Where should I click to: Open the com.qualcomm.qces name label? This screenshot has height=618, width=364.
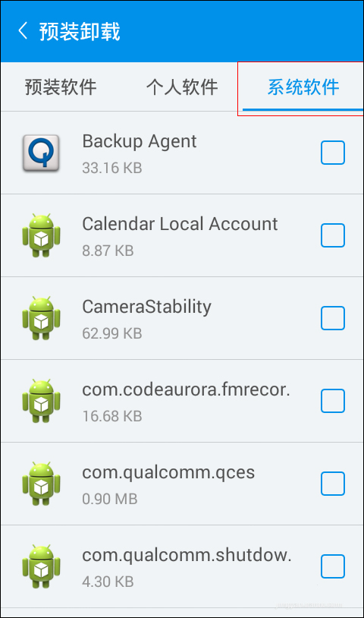click(168, 472)
